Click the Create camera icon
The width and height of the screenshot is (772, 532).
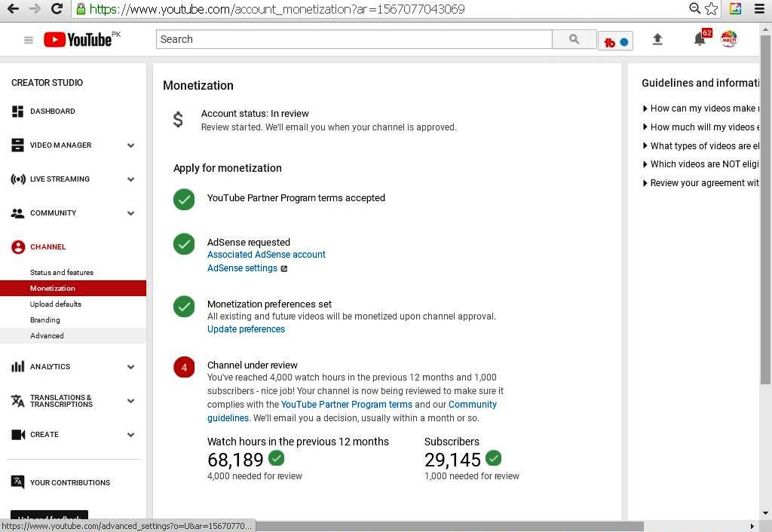pyautogui.click(x=18, y=435)
